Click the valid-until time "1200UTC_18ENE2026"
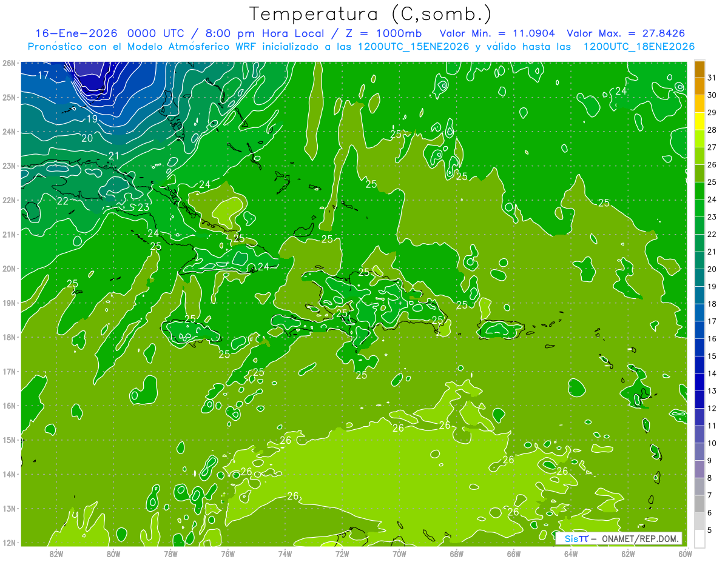The width and height of the screenshot is (728, 562). tap(638, 47)
